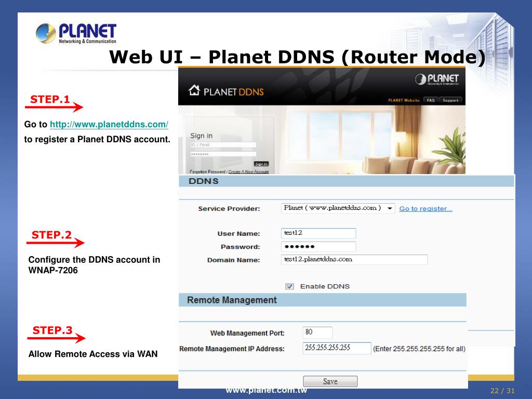Click the small Sign in button

261,164
